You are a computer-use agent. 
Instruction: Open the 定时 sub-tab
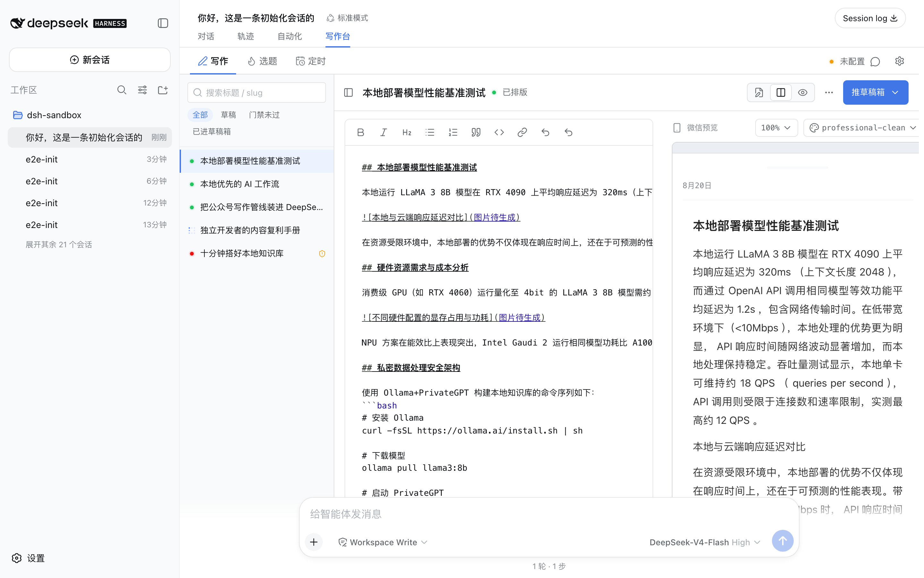(311, 61)
